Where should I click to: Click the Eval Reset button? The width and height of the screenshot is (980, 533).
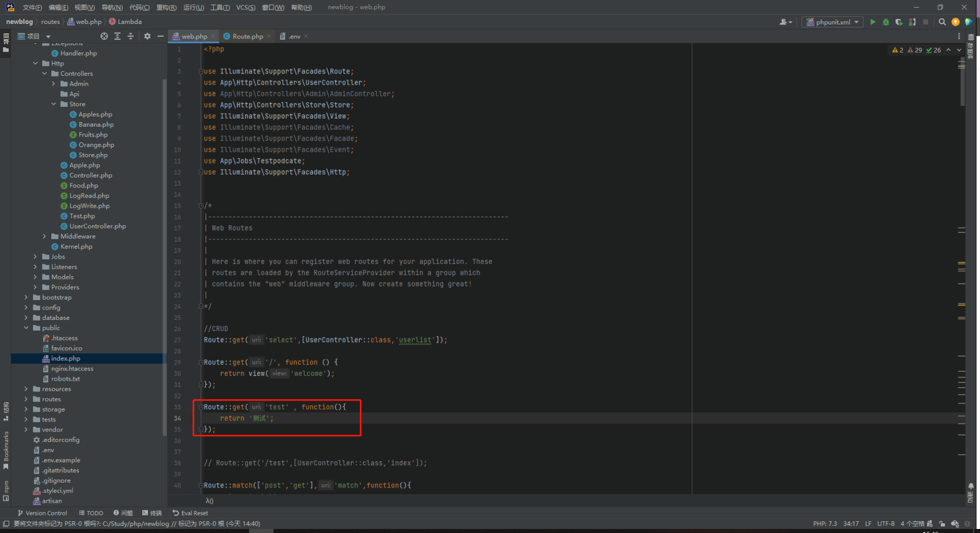click(x=190, y=513)
